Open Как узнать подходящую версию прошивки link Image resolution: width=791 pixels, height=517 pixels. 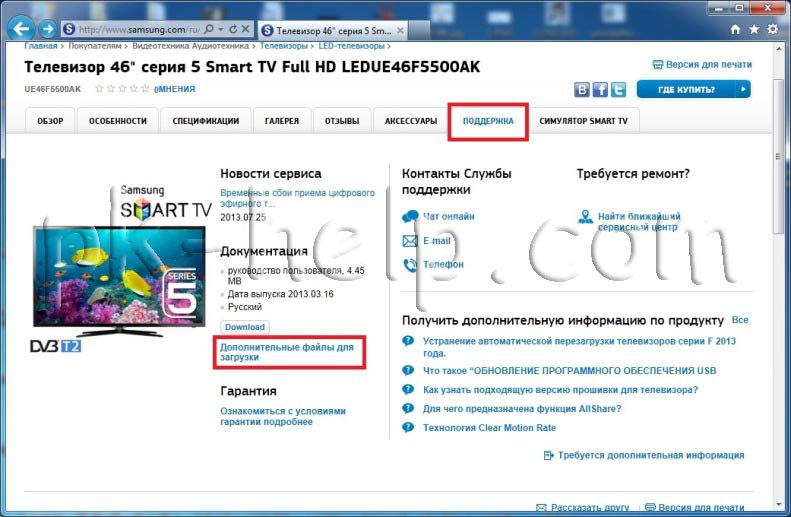click(560, 389)
